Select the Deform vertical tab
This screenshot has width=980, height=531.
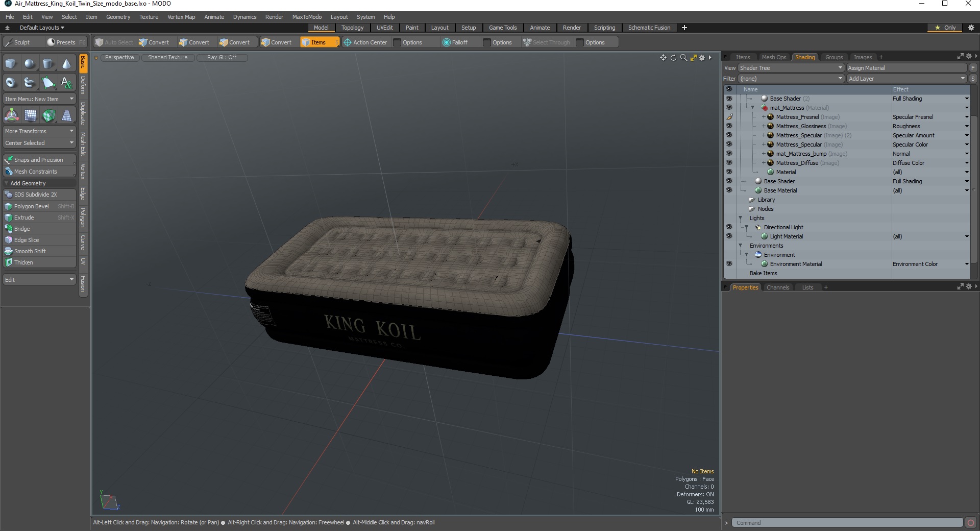point(83,85)
